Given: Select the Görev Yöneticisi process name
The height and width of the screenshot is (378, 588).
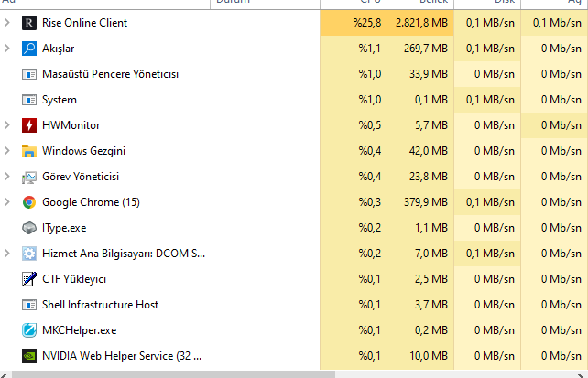Looking at the screenshot, I should tap(81, 177).
